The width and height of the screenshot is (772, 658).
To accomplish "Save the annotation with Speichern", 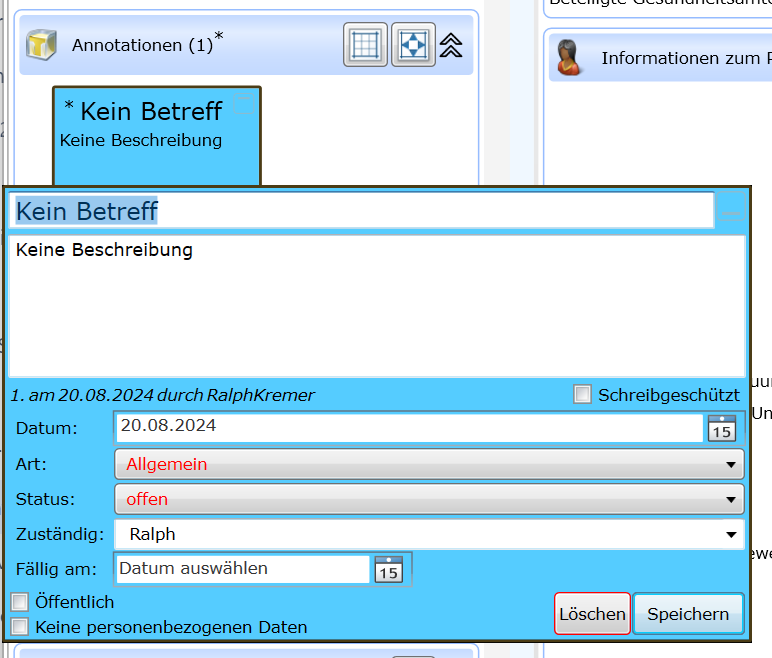I will tap(688, 614).
